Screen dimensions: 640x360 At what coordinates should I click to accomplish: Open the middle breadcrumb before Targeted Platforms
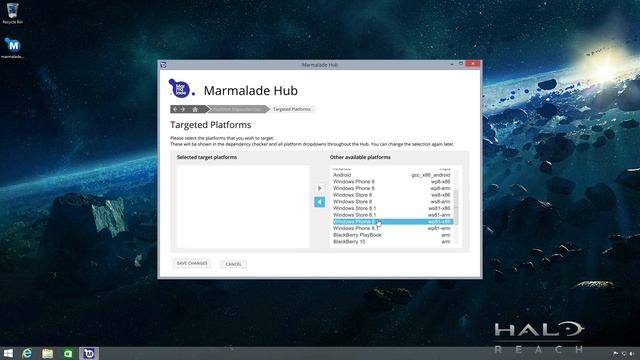(x=237, y=109)
